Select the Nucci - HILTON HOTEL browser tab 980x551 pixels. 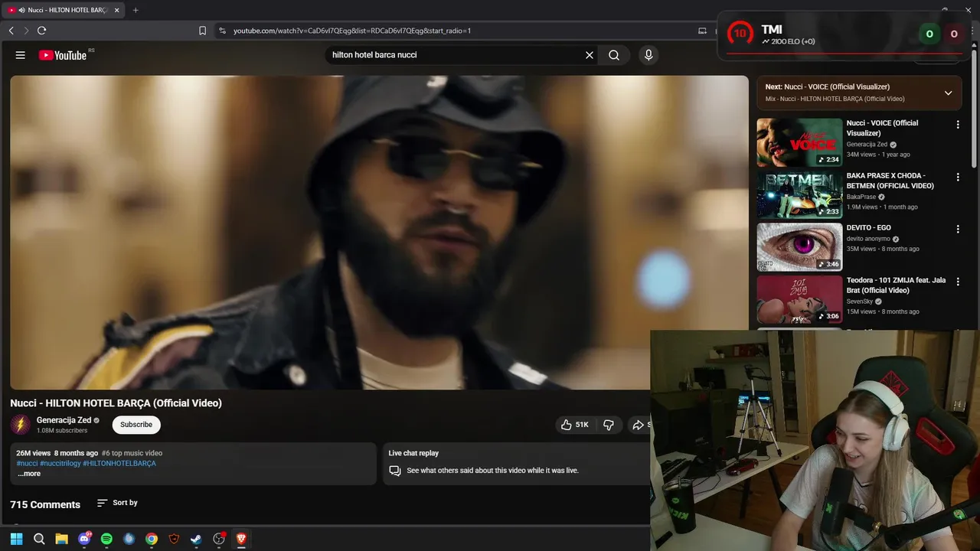(64, 10)
